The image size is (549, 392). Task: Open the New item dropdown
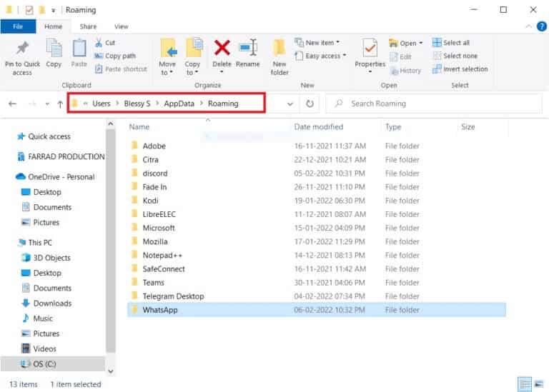click(317, 43)
